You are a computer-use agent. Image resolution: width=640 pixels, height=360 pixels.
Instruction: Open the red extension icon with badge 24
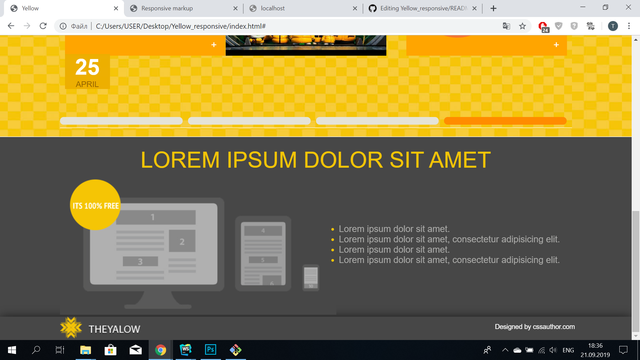click(x=543, y=27)
